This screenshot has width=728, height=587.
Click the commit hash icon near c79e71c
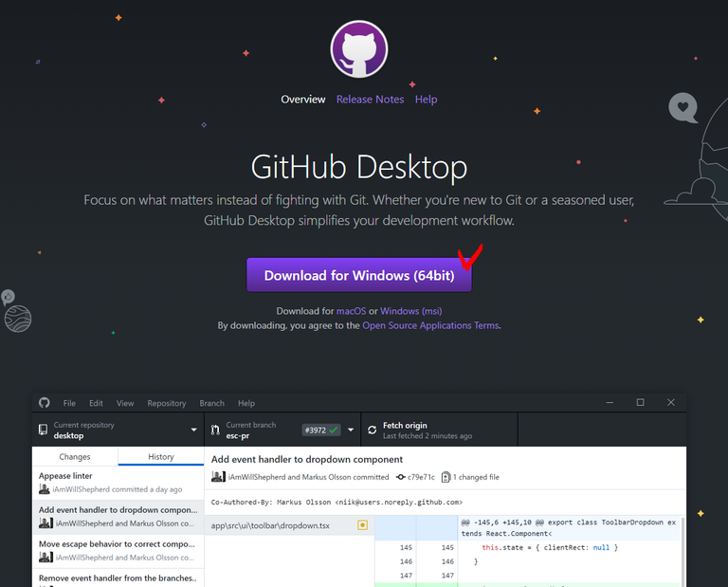401,477
